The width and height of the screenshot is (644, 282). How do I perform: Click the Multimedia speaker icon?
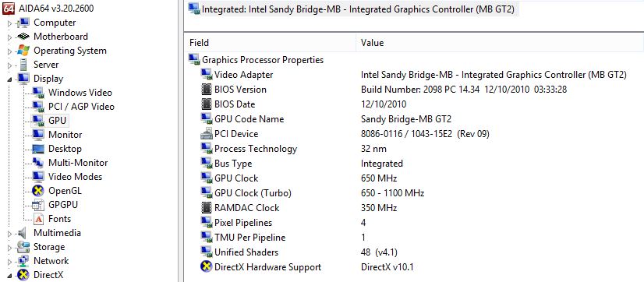[22, 233]
